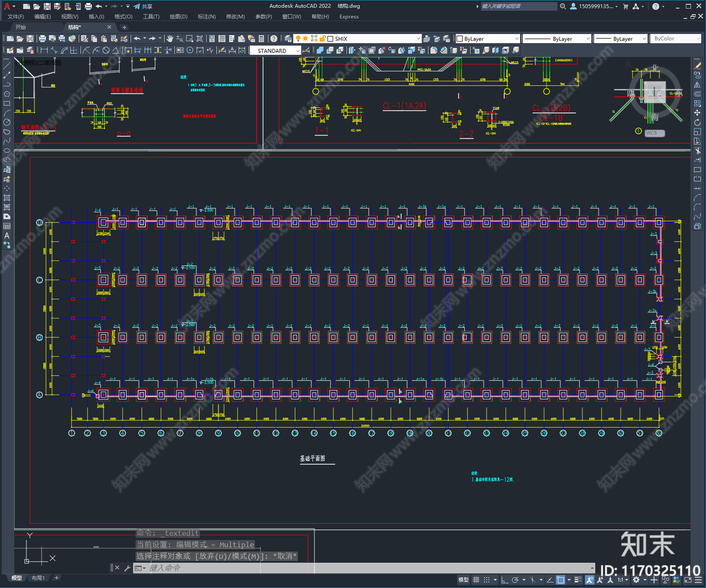Select the Polygon draw tool
This screenshot has height=588, width=706.
(x=7, y=94)
